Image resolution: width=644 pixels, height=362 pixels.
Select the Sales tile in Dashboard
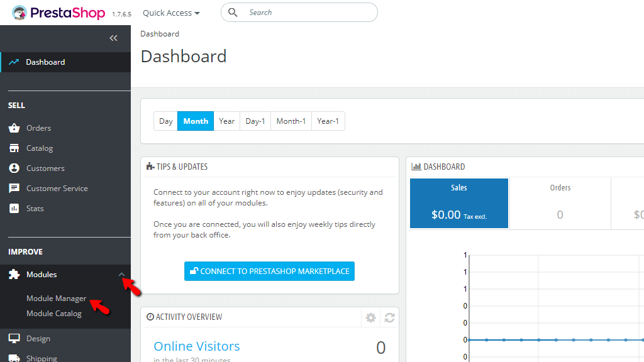point(458,203)
